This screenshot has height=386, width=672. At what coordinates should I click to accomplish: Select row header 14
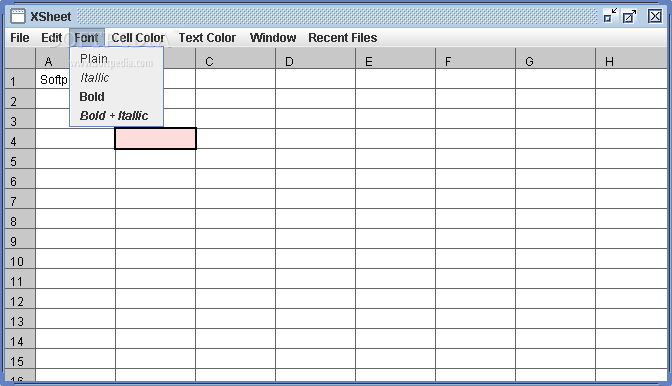tap(20, 338)
